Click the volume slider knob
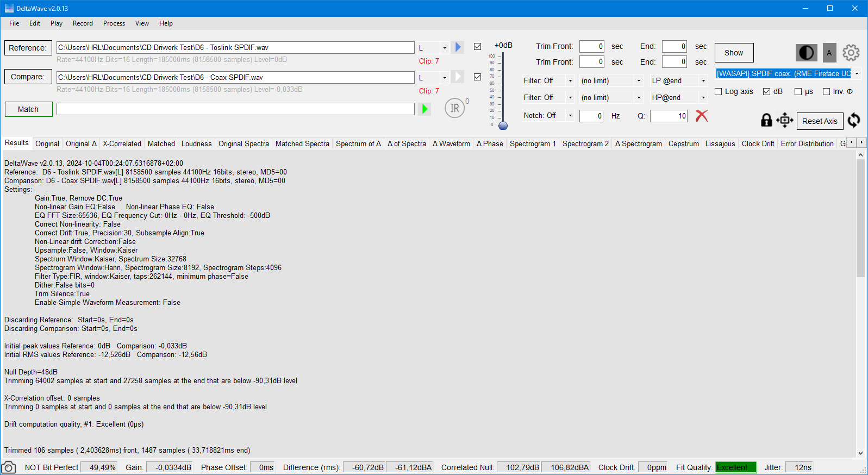868x475 pixels. coord(503,126)
